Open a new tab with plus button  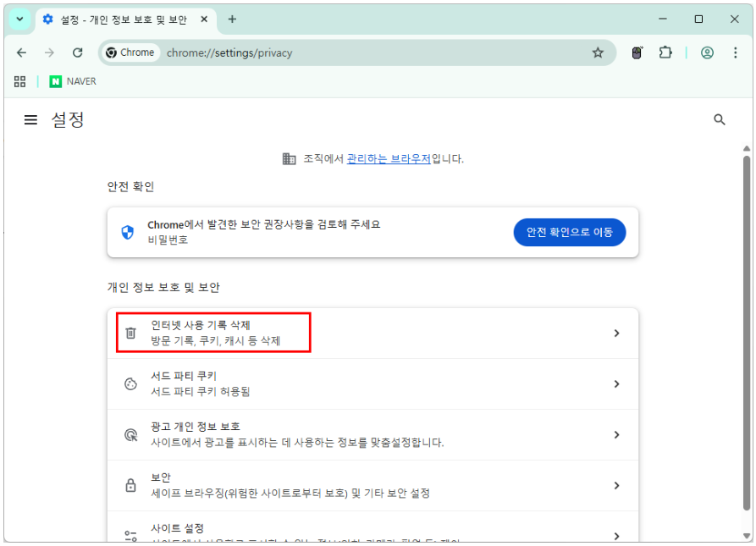point(232,19)
